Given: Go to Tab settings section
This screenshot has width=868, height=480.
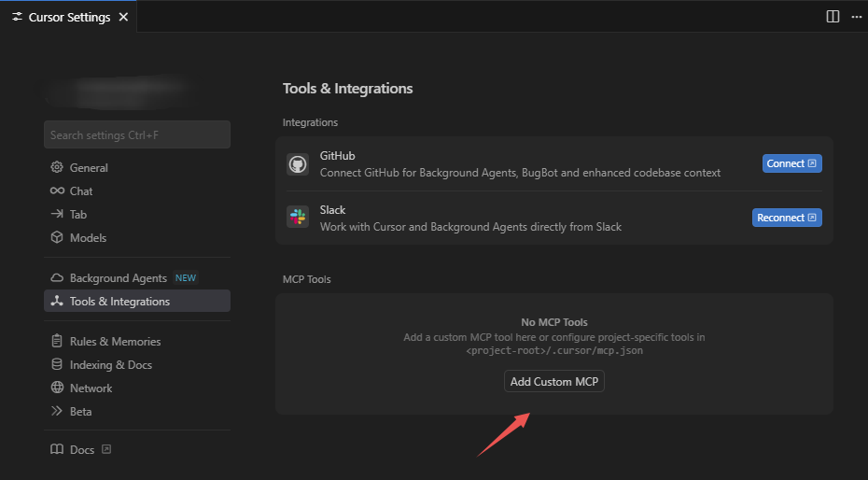Looking at the screenshot, I should (x=136, y=214).
